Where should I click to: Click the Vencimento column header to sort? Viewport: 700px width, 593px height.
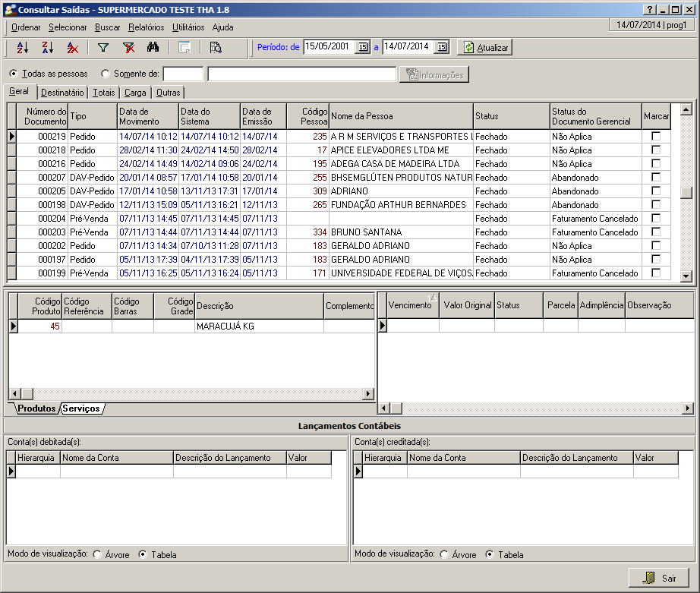409,305
